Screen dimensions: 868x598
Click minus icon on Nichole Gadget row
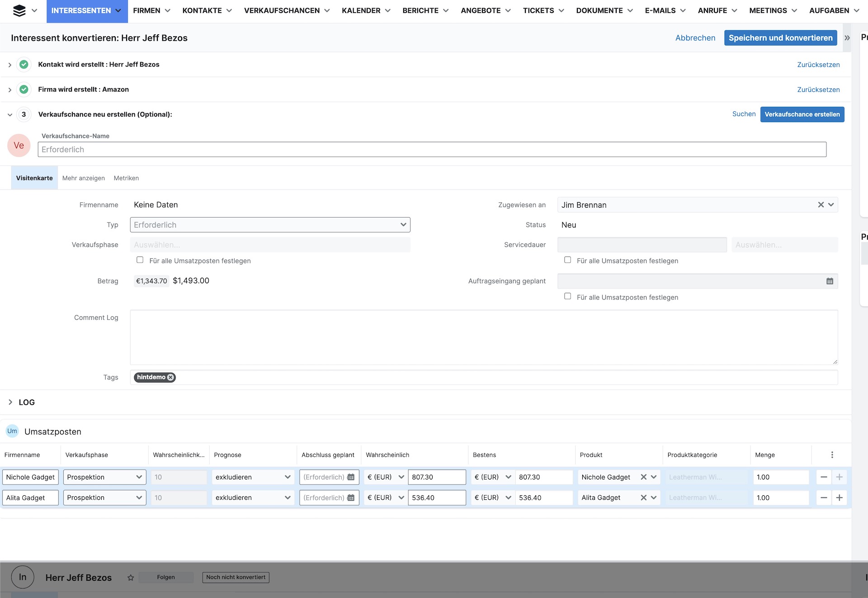(x=824, y=477)
